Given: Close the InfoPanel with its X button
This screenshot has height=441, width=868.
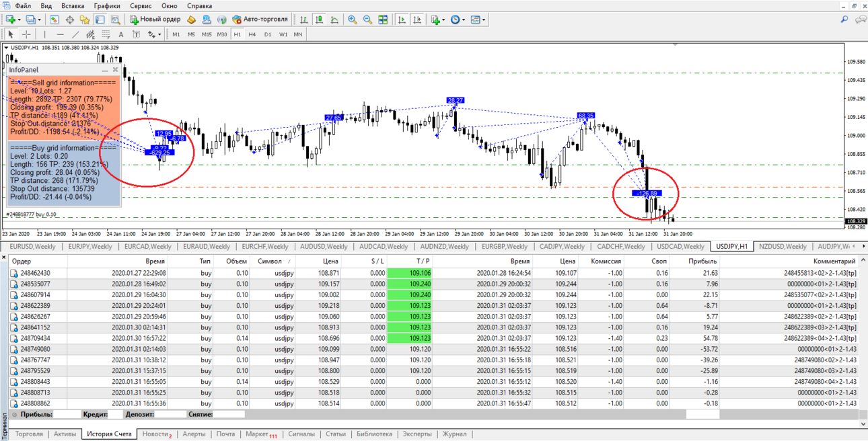Looking at the screenshot, I should click(x=115, y=69).
